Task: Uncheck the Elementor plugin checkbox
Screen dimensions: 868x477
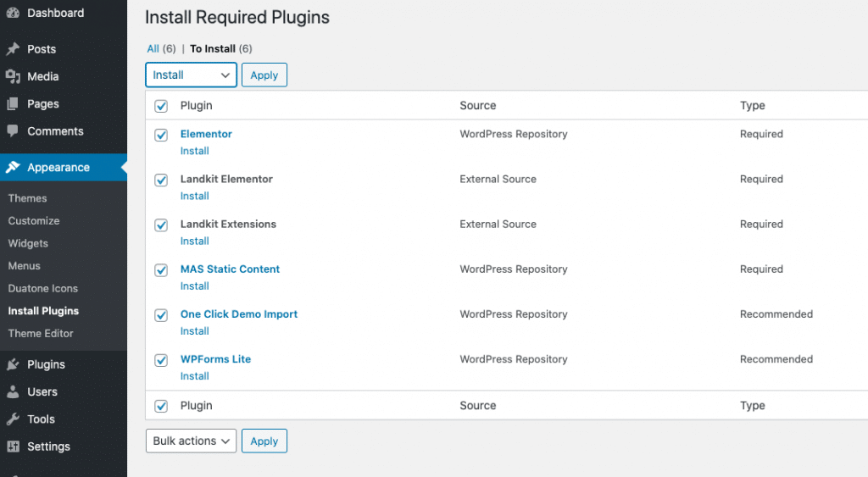Action: point(161,135)
